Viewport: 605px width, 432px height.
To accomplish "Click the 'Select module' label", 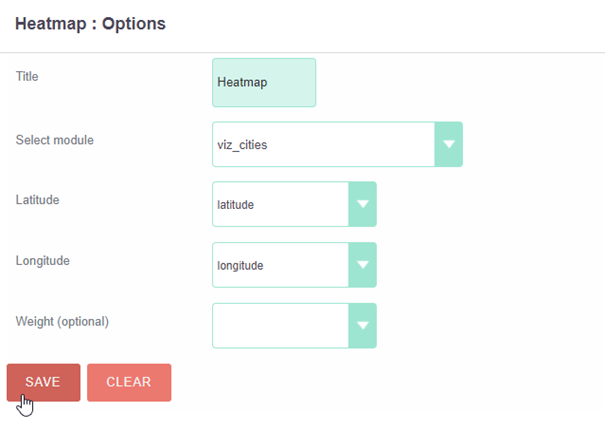I will [x=54, y=140].
